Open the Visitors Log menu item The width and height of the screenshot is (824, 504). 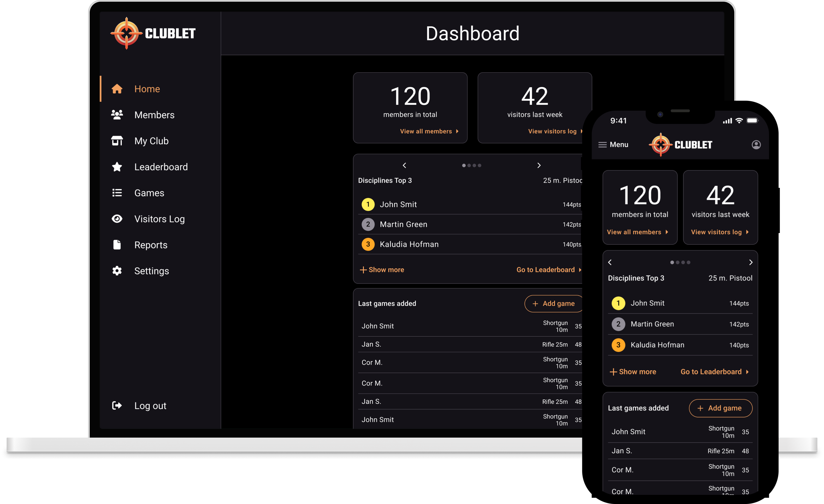coord(159,219)
